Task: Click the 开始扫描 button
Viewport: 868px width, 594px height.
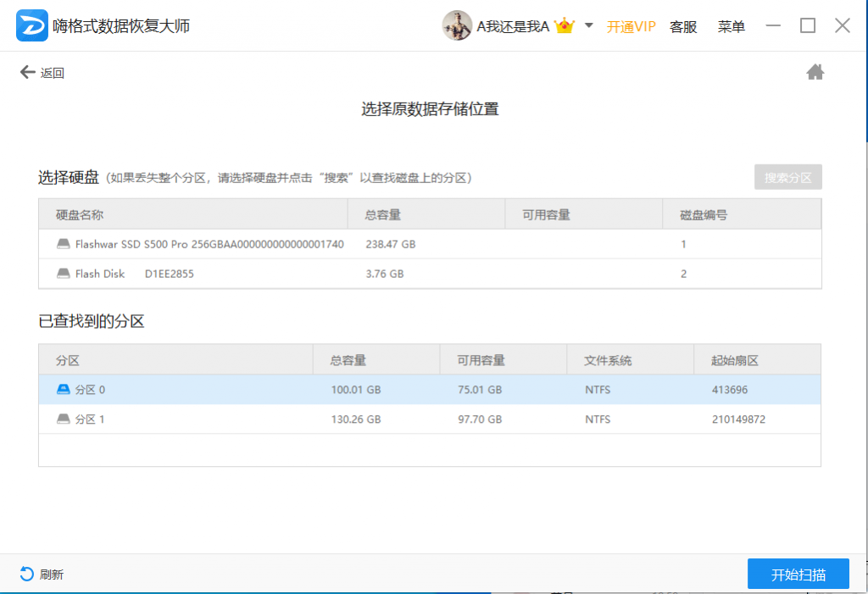Action: coord(798,574)
